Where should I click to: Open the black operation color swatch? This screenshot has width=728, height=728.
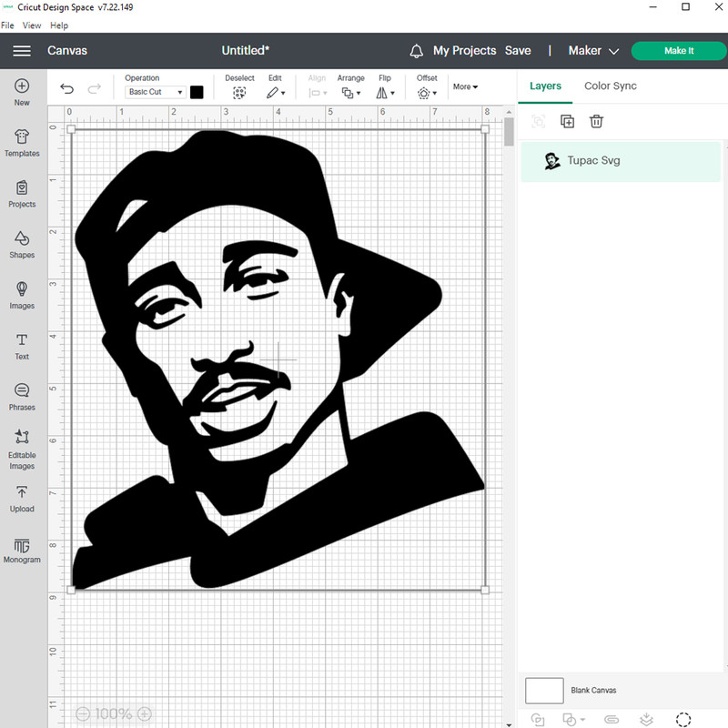click(197, 93)
